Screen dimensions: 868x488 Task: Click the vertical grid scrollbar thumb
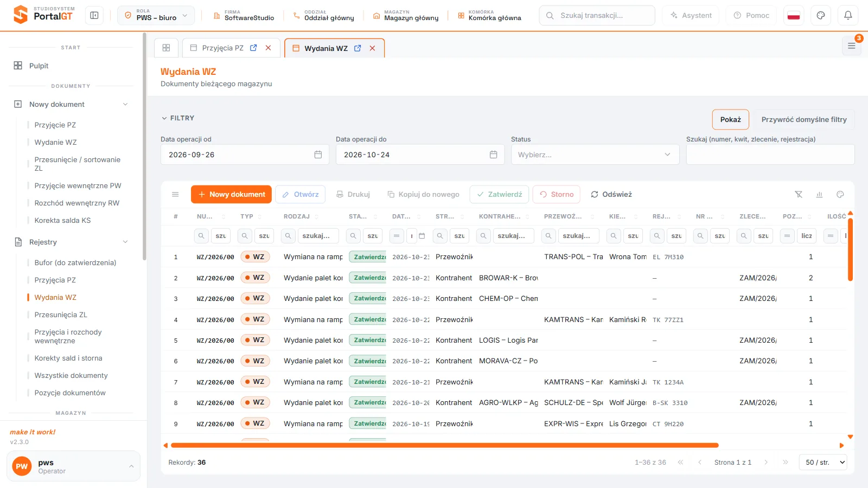(850, 249)
